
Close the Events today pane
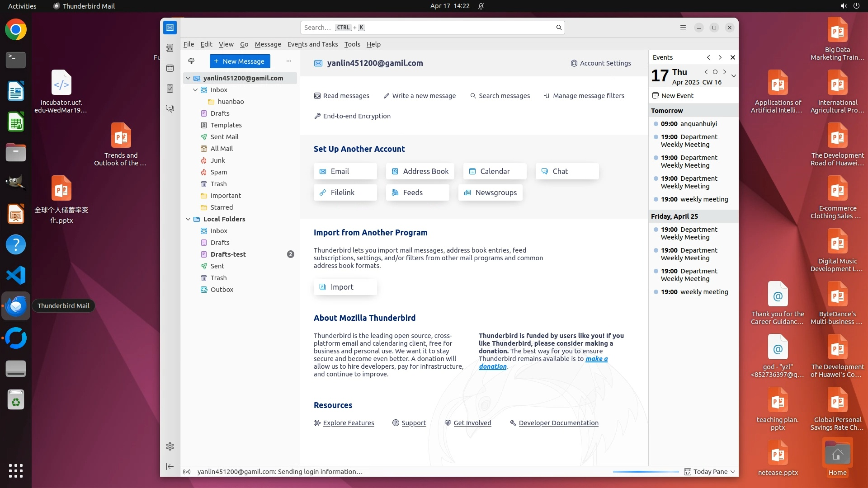tap(733, 57)
